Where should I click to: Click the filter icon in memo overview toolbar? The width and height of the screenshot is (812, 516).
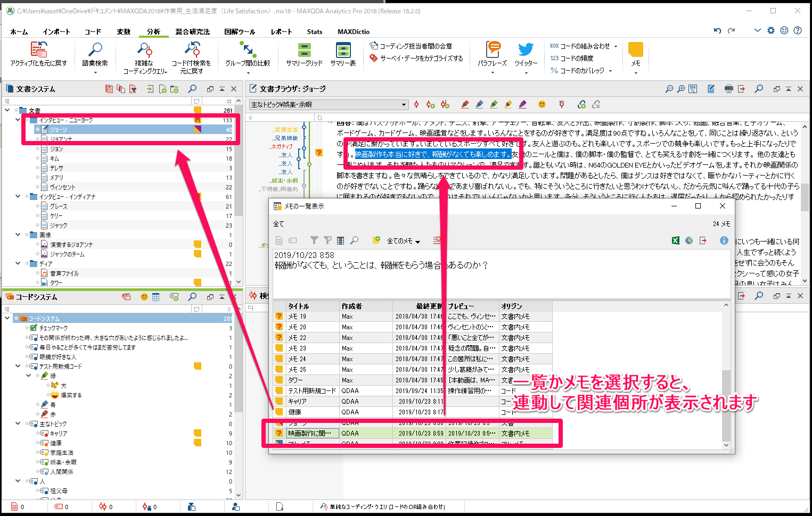click(x=314, y=240)
